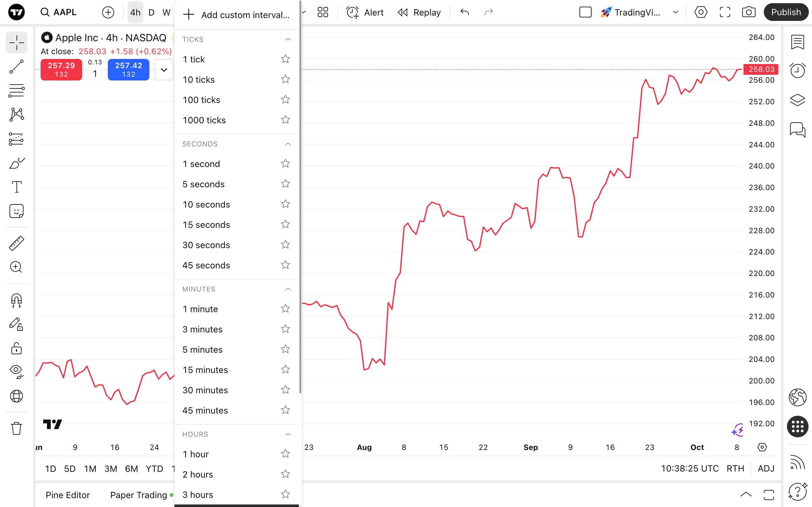Image resolution: width=812 pixels, height=507 pixels.
Task: Select the Text annotation tool
Action: click(x=16, y=187)
